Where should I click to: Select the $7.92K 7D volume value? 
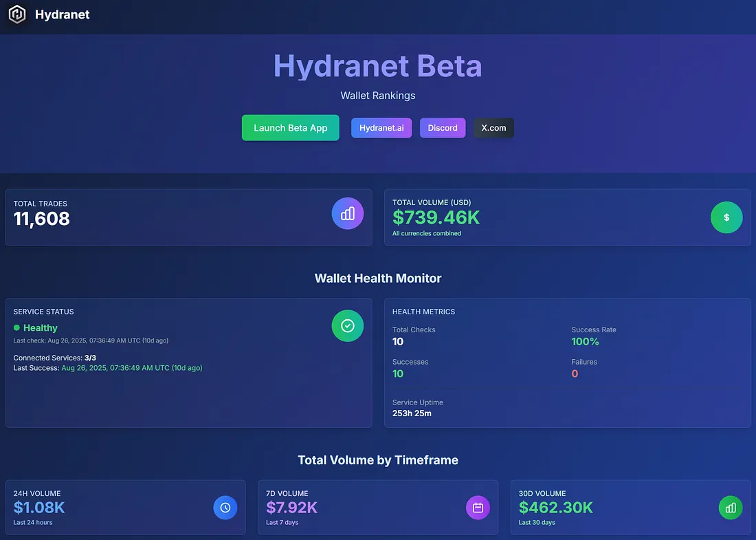point(291,508)
